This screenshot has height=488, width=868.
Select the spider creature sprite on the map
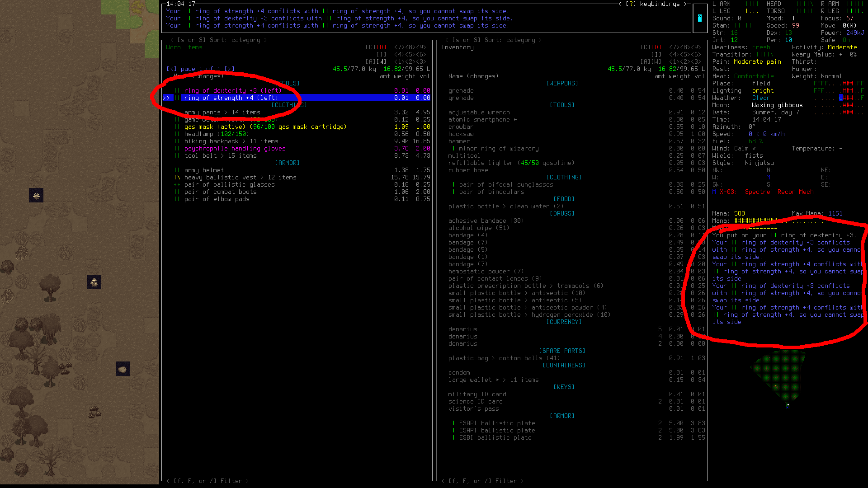36,196
